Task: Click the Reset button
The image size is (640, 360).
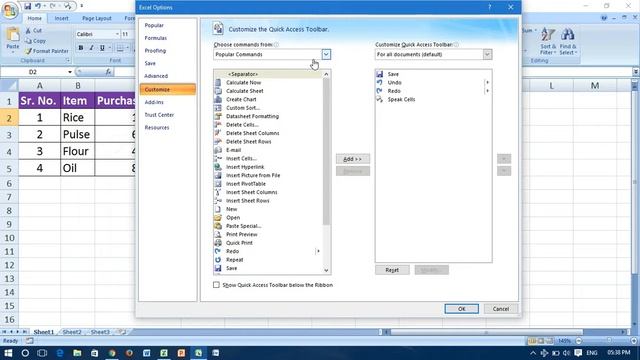Action: coord(392,270)
